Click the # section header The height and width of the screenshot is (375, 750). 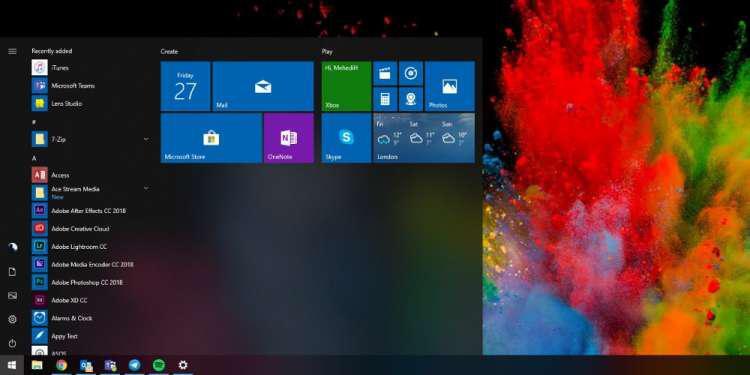tap(33, 122)
